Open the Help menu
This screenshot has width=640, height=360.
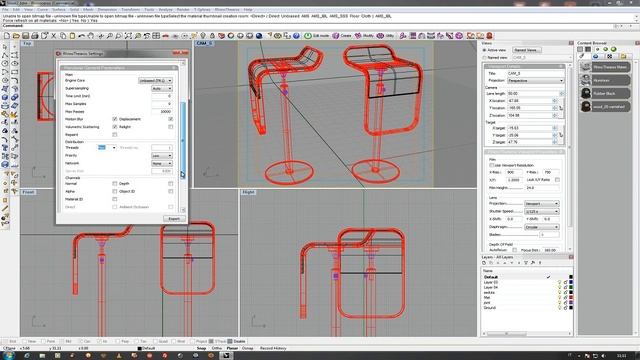click(248, 9)
